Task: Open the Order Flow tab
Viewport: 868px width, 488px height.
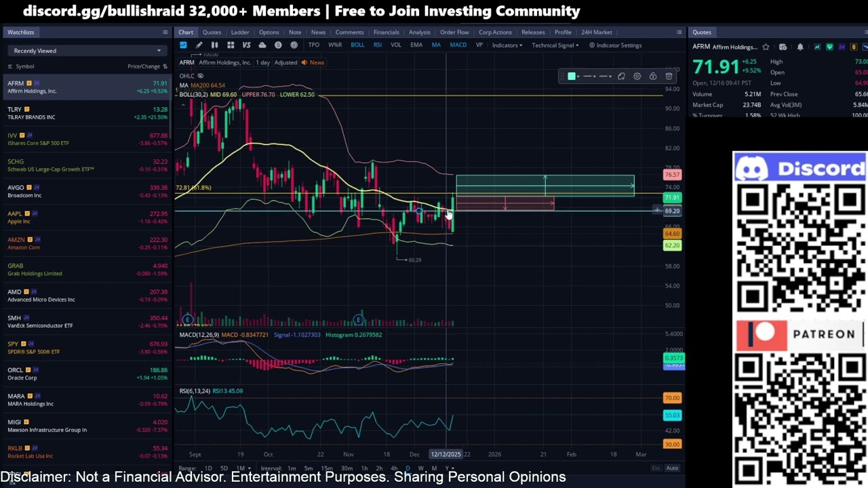Action: pos(454,33)
